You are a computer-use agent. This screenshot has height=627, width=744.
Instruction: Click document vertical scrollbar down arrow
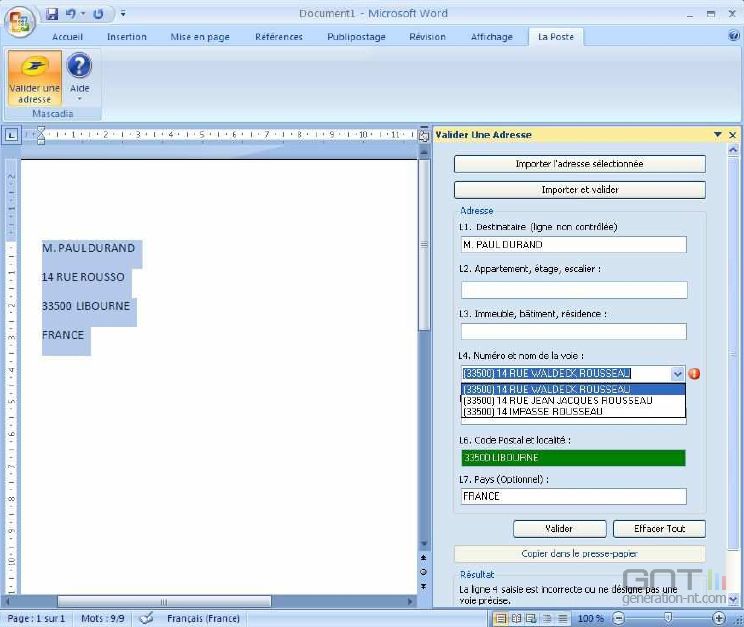(424, 544)
